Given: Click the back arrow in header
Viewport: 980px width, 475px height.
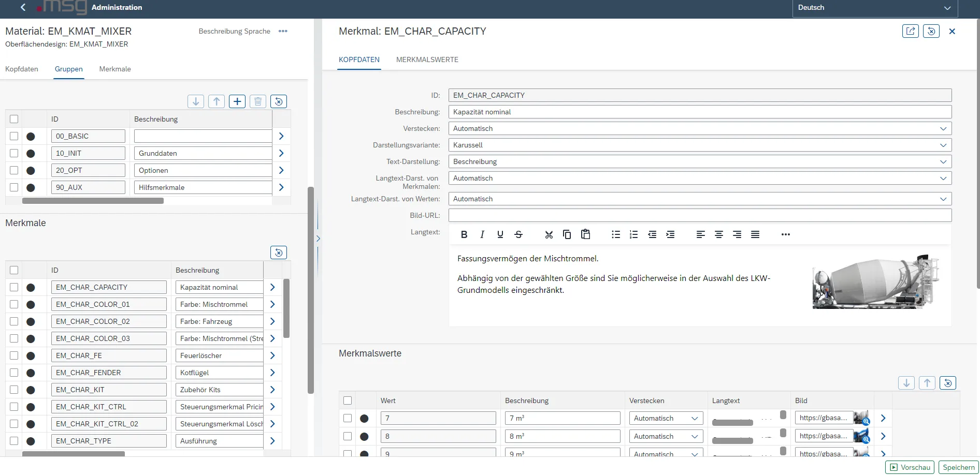Looking at the screenshot, I should pyautogui.click(x=23, y=7).
